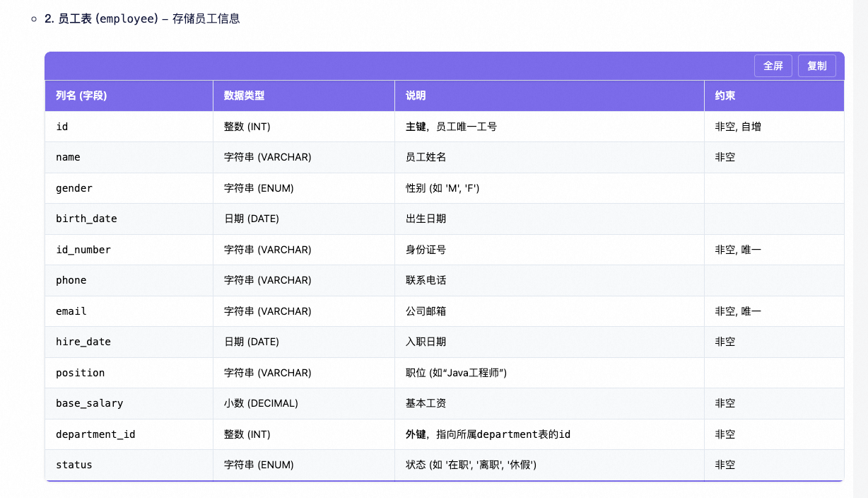
Task: Click the name field cell
Action: click(x=129, y=157)
